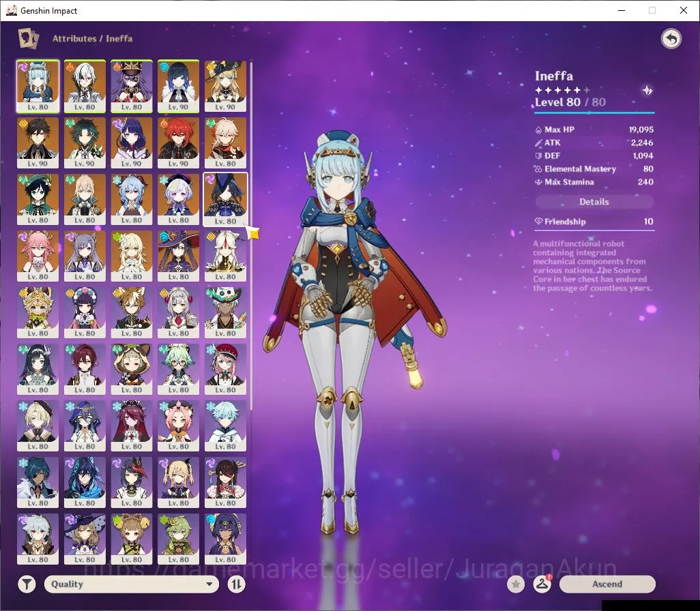Image resolution: width=700 pixels, height=611 pixels.
Task: Select Yae Miko's portrait
Action: click(x=38, y=256)
